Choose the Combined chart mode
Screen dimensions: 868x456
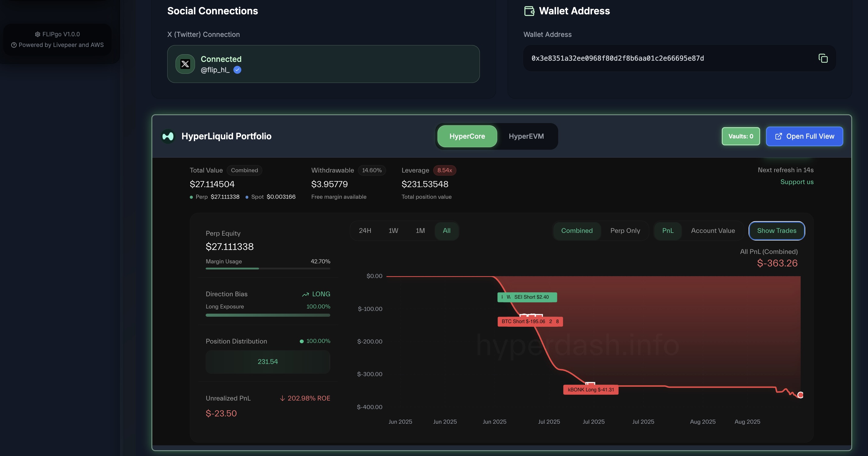577,230
